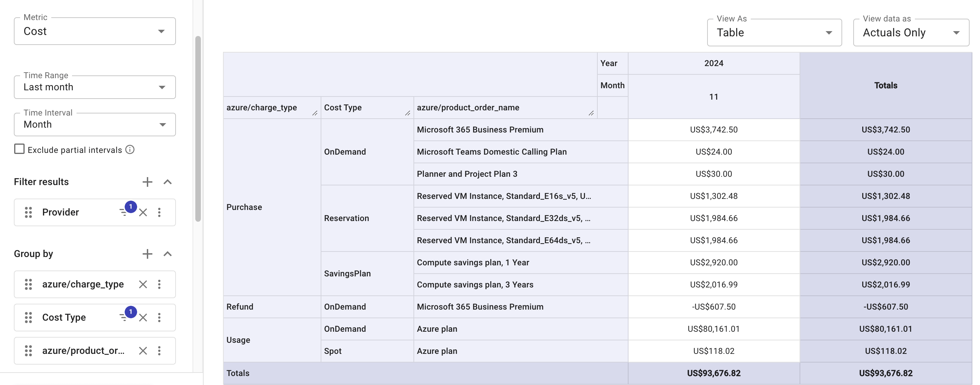The width and height of the screenshot is (980, 385).
Task: Remove the Provider filter with its X icon
Action: click(x=143, y=212)
